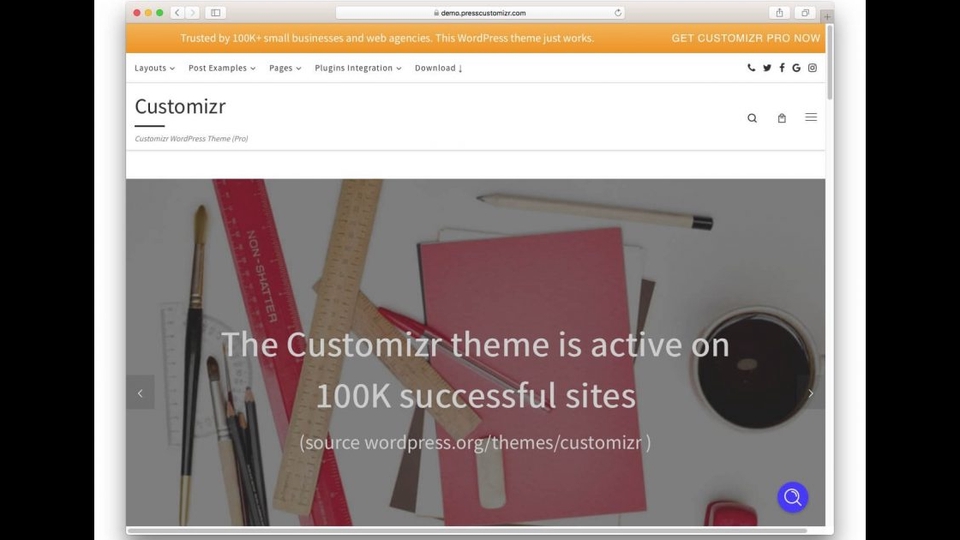Image resolution: width=960 pixels, height=540 pixels.
Task: Click the Customizr site title link
Action: (x=180, y=107)
